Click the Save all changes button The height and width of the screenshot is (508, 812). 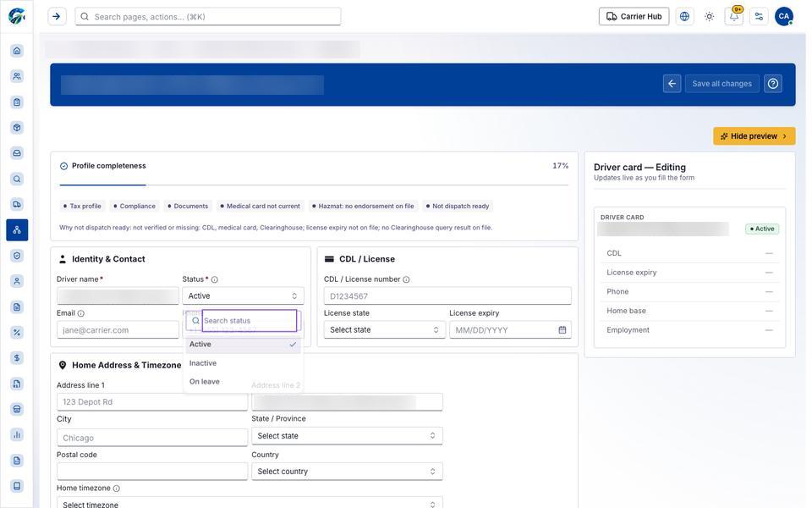point(721,84)
